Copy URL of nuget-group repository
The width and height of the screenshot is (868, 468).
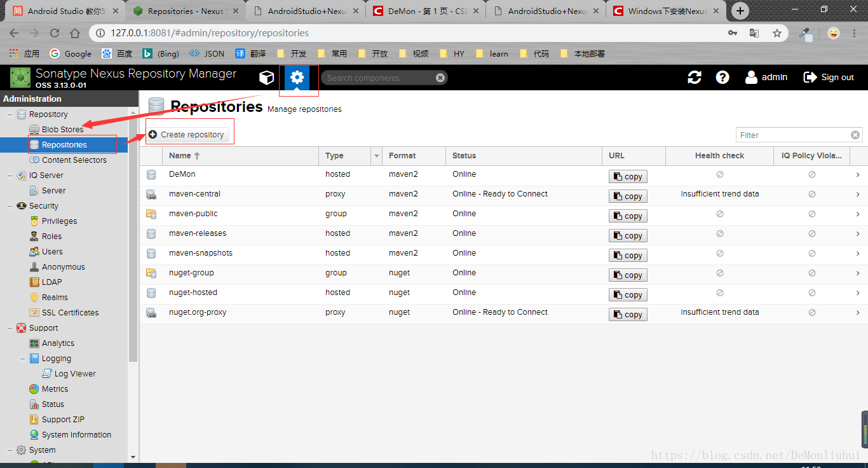pos(628,275)
